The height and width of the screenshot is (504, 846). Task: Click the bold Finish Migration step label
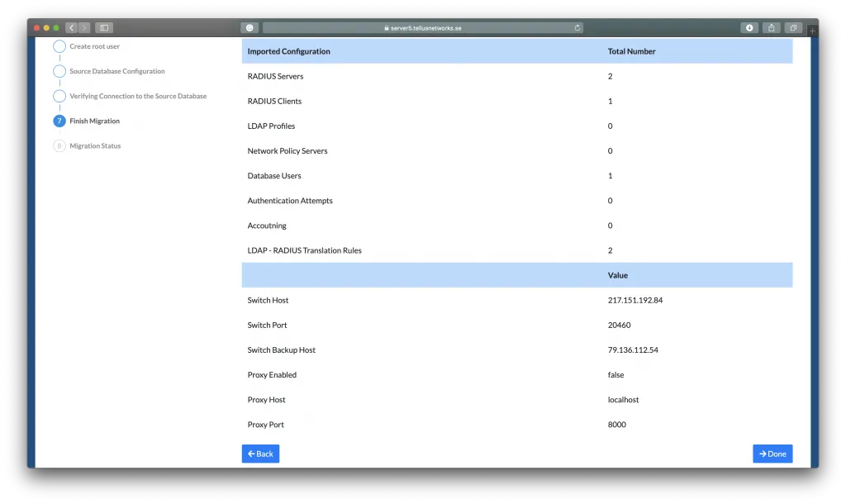tap(94, 121)
